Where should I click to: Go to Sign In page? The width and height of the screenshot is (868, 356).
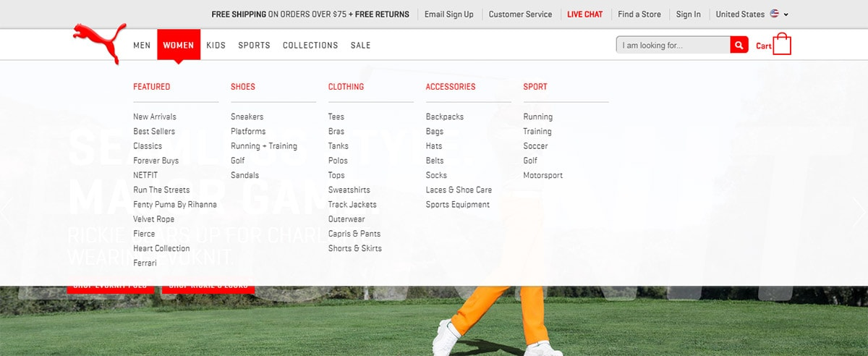click(688, 14)
